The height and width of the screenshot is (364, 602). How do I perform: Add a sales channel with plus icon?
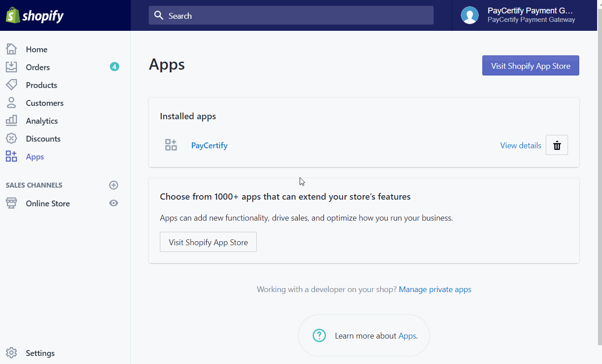pos(114,185)
